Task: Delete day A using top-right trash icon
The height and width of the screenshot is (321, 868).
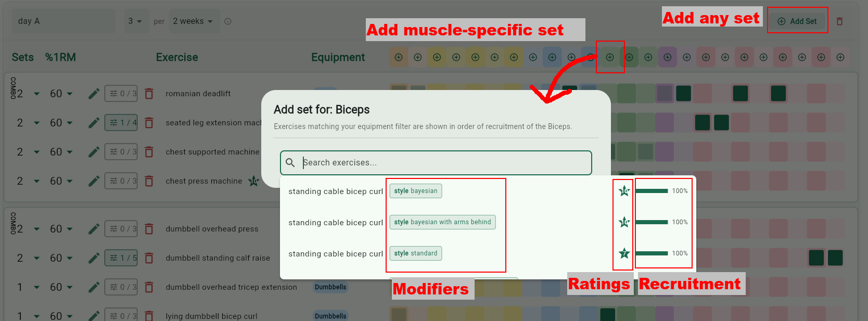Action: [839, 21]
